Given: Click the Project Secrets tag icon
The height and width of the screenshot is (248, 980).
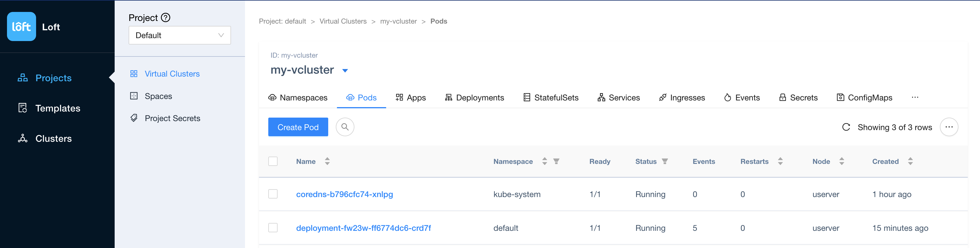Looking at the screenshot, I should (x=134, y=118).
